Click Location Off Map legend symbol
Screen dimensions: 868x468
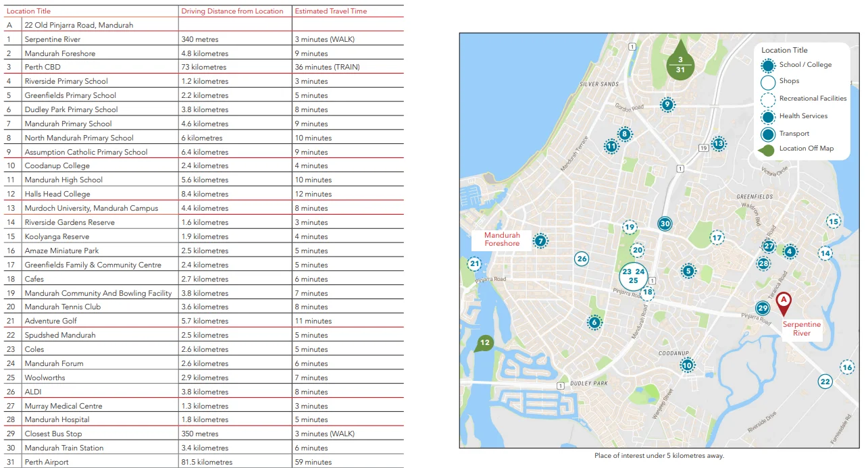767,149
